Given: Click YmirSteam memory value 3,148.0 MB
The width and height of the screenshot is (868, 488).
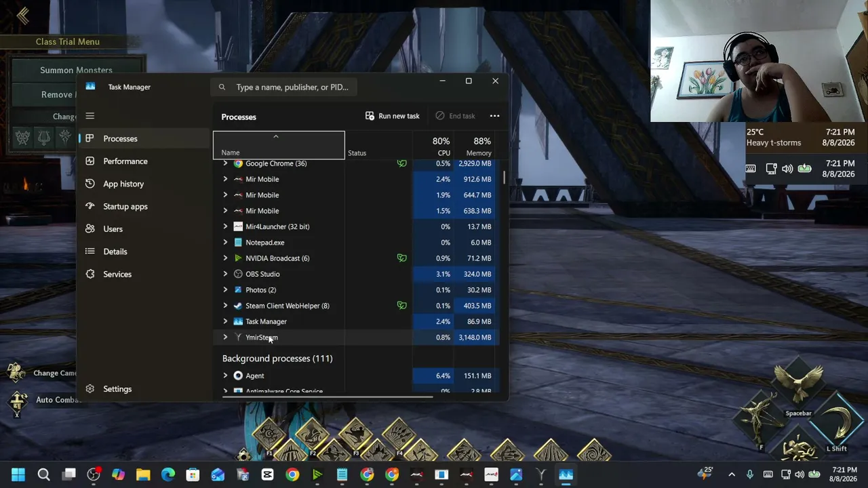Looking at the screenshot, I should click(x=475, y=338).
